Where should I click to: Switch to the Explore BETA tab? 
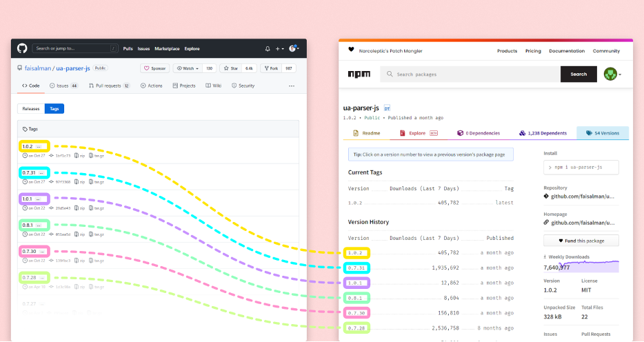419,133
